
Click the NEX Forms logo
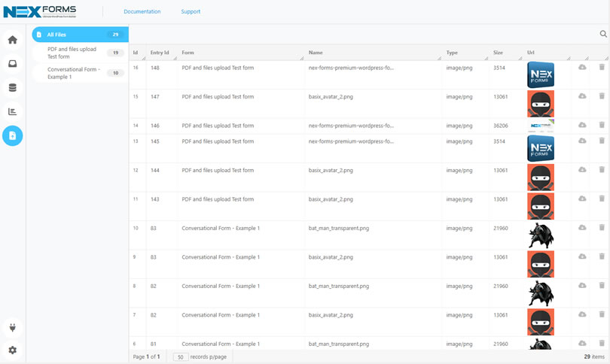(x=40, y=11)
